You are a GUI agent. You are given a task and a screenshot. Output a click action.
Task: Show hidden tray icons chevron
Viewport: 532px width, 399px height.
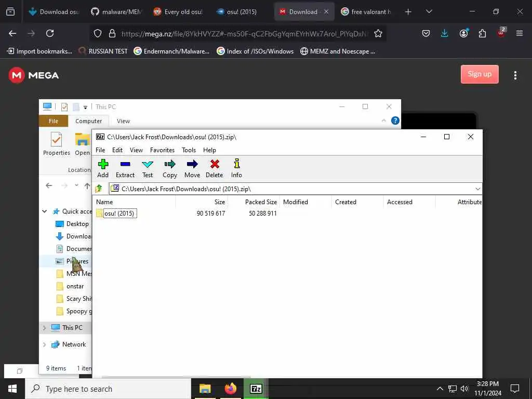[x=440, y=389]
